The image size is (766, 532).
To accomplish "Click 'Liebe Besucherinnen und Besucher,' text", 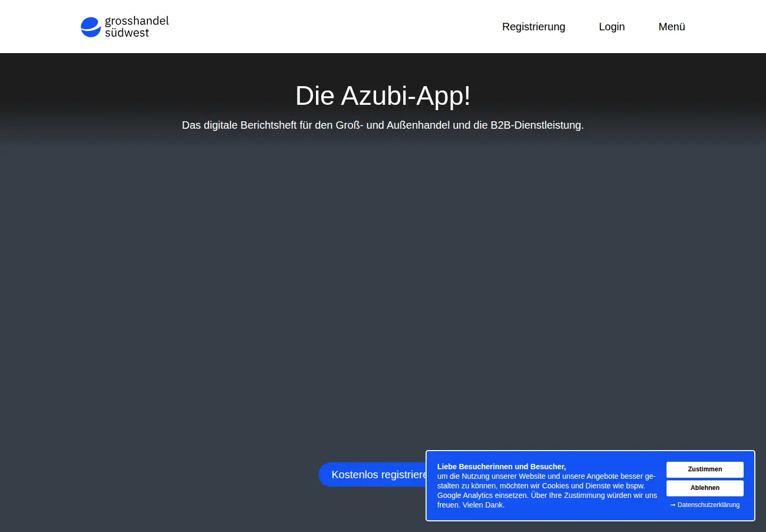I will point(502,467).
